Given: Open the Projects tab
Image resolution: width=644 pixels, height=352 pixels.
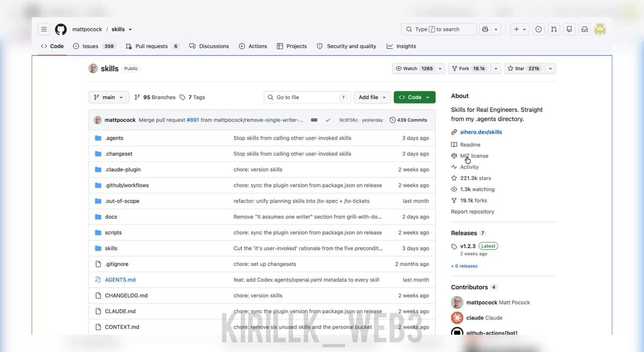Looking at the screenshot, I should (292, 46).
